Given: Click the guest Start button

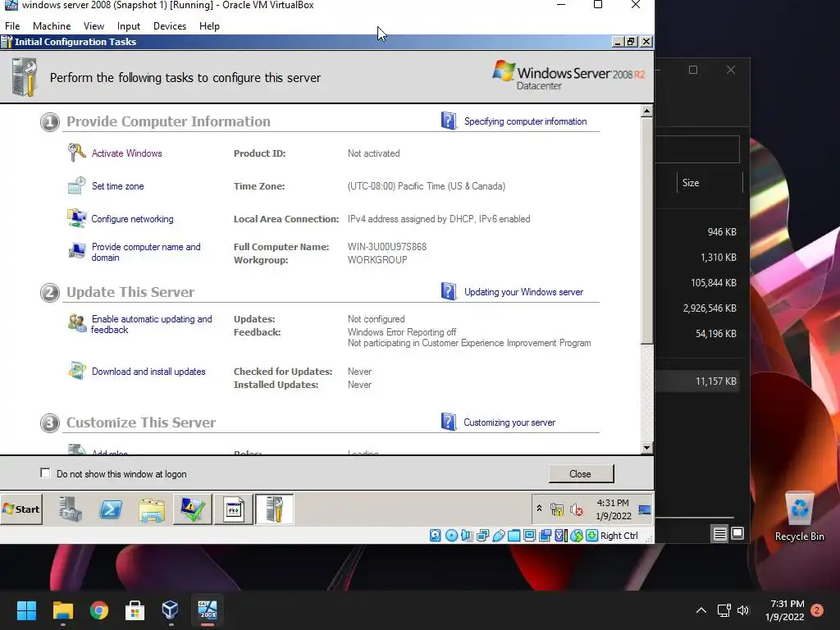Looking at the screenshot, I should click(21, 509).
